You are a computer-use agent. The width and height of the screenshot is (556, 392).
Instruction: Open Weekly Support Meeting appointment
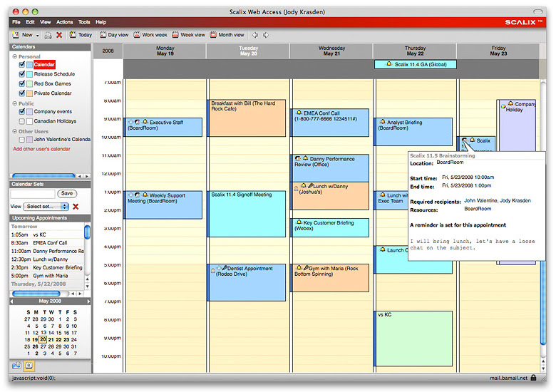click(x=165, y=205)
